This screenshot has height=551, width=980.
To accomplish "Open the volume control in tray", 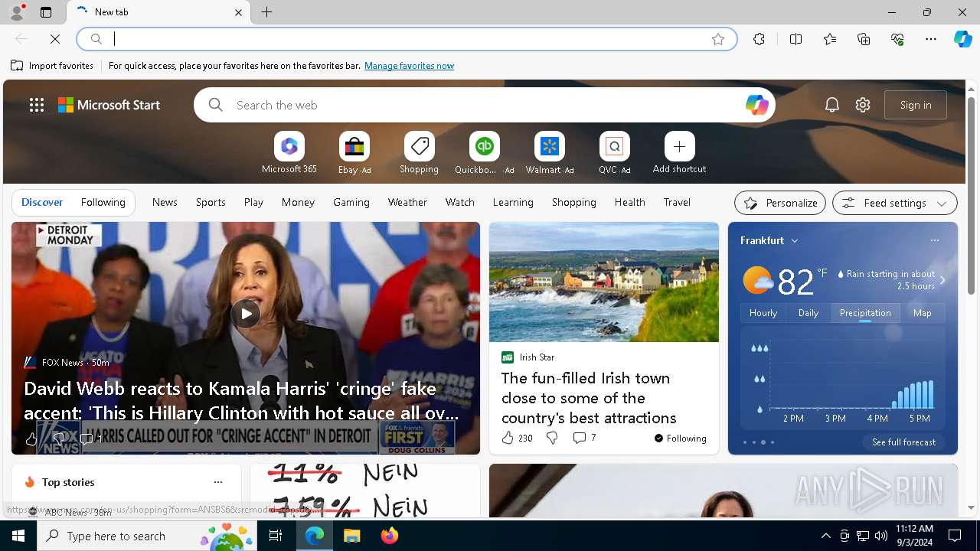I will pos(880,536).
